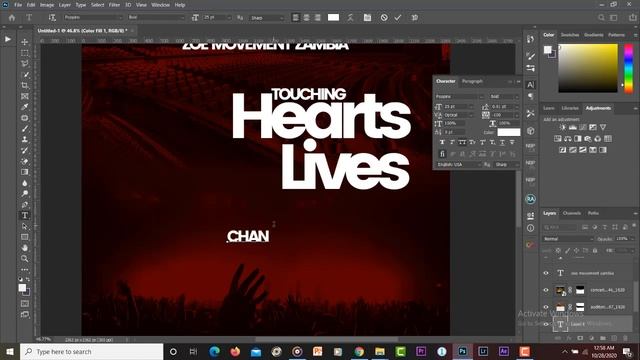This screenshot has width=640, height=360.
Task: Click the Delete layer trash icon
Action: (625, 338)
